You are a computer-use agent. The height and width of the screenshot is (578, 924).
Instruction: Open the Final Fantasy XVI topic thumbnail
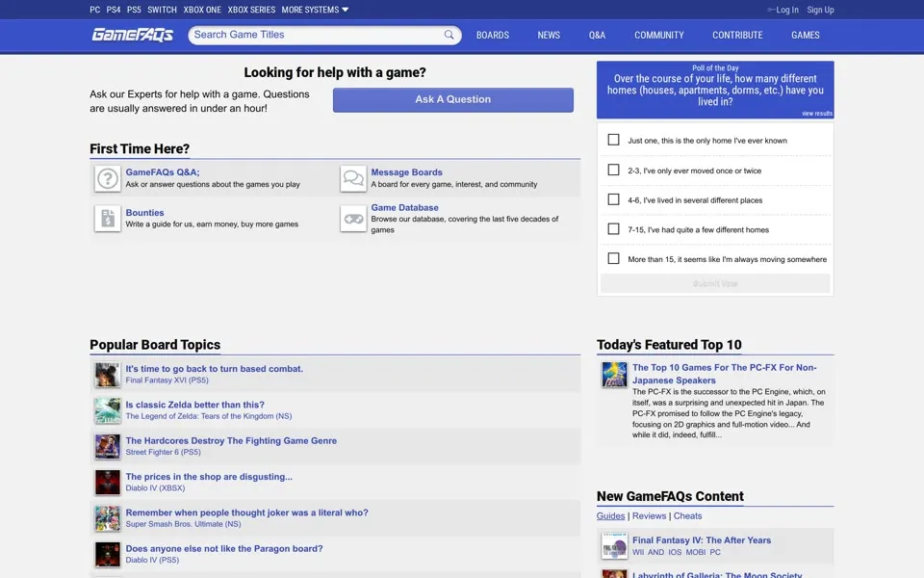[x=107, y=375]
